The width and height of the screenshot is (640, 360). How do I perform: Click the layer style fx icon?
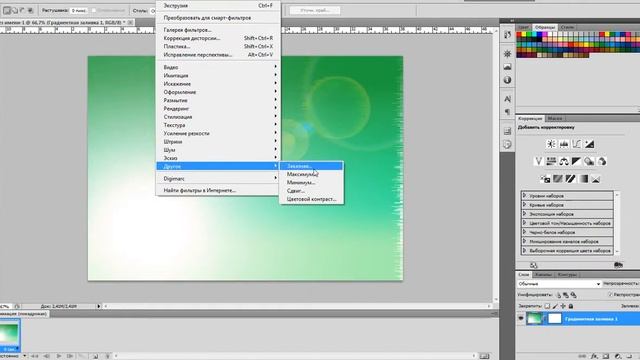click(595, 356)
